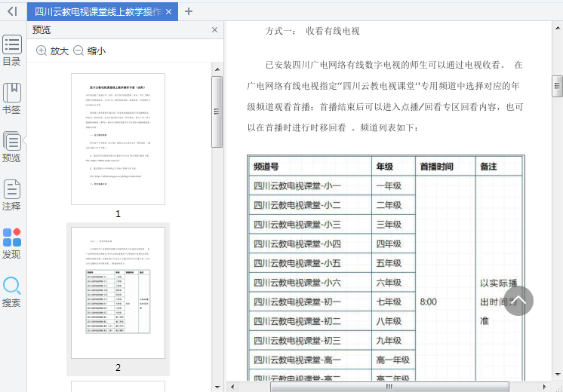The image size is (563, 392).
Task: Click the 四川云教电视课堂-小一 cell
Action: click(310, 185)
